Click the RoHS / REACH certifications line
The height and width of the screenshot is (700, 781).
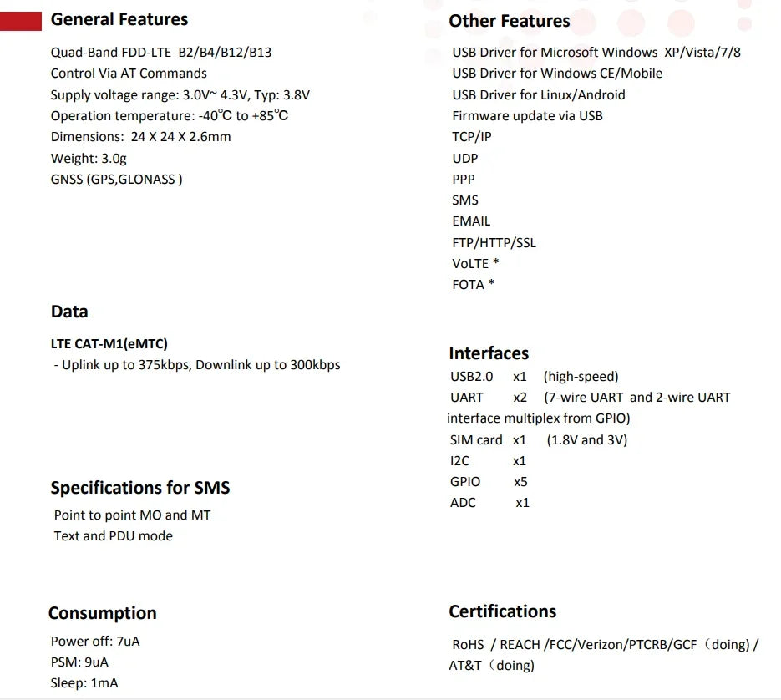click(604, 655)
